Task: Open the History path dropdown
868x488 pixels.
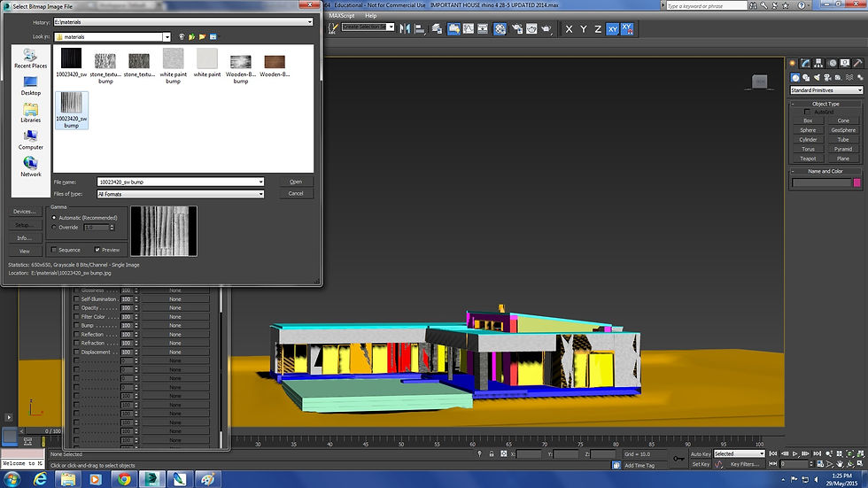Action: (x=309, y=21)
